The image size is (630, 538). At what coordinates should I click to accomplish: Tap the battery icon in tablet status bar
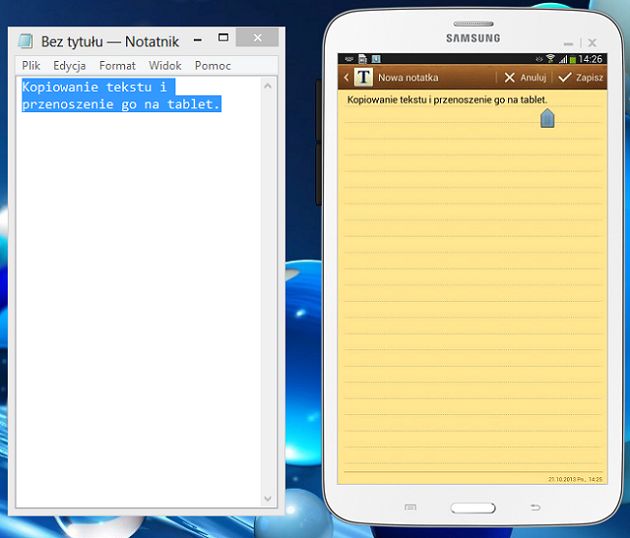[x=573, y=59]
